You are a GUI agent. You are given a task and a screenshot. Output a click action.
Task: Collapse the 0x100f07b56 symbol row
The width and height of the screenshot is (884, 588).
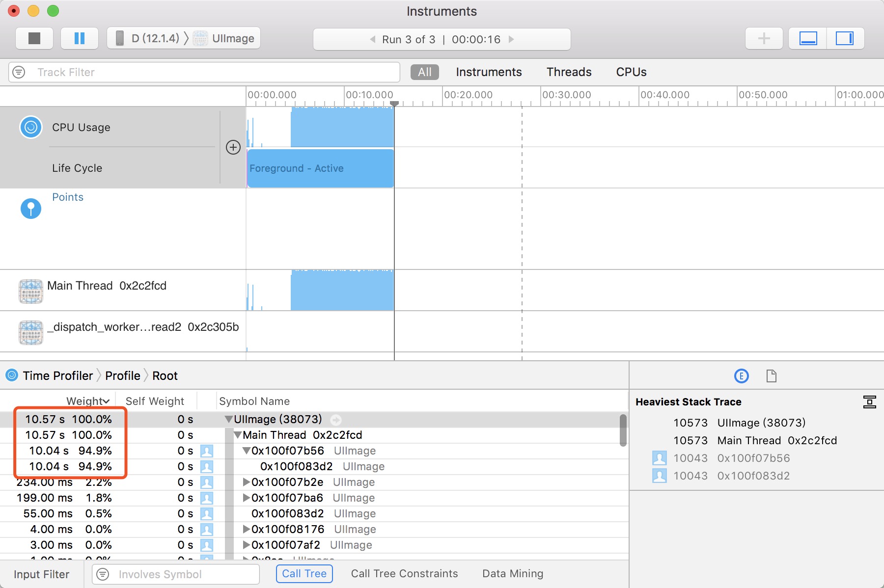coord(247,451)
